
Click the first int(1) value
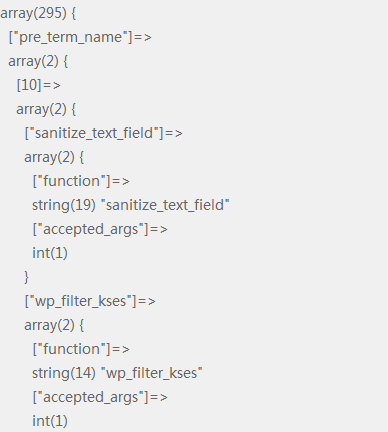pos(50,253)
